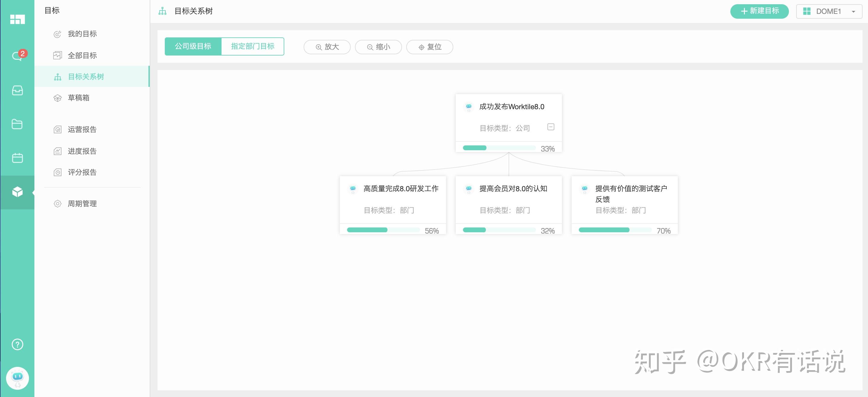切换到指定部门目标选项卡
The width and height of the screenshot is (868, 397).
[253, 46]
